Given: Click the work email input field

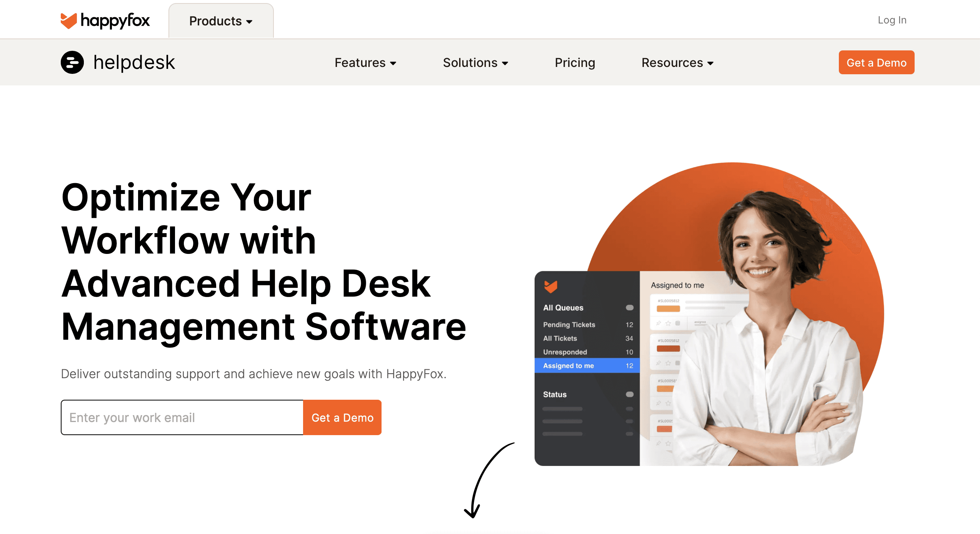Looking at the screenshot, I should 182,417.
